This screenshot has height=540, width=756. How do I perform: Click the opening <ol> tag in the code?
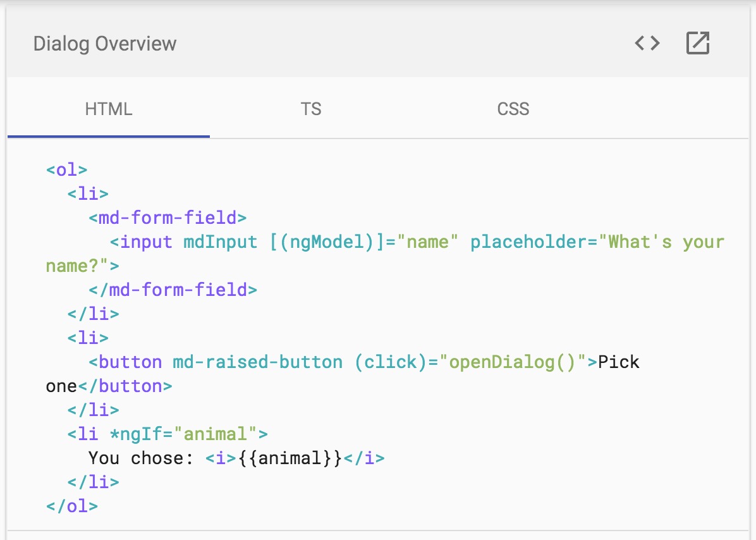coord(66,169)
